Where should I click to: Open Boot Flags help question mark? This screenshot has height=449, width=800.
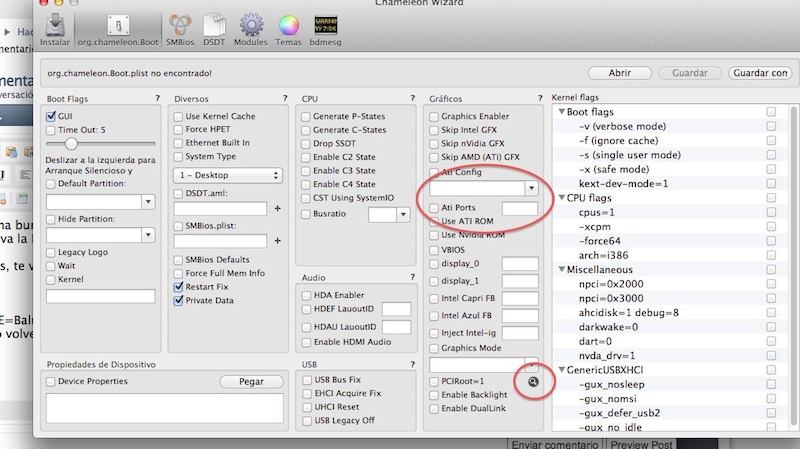pos(157,98)
